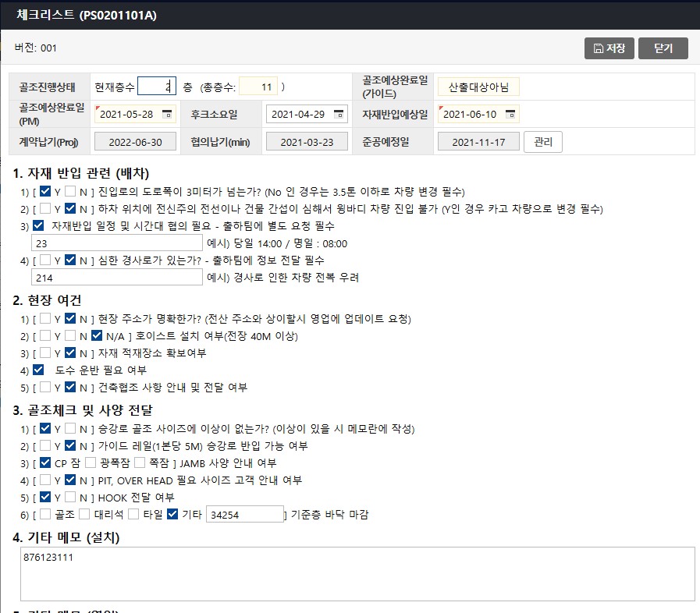Click the 현재층수 input field

click(x=158, y=87)
